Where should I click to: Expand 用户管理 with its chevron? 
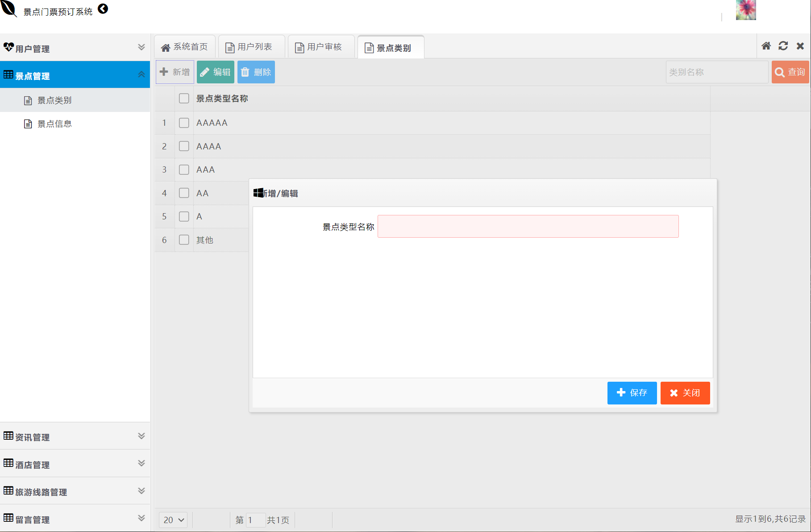point(141,47)
